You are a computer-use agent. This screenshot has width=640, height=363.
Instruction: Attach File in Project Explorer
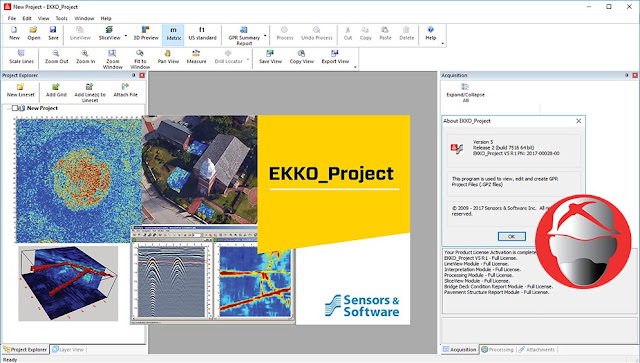click(125, 90)
